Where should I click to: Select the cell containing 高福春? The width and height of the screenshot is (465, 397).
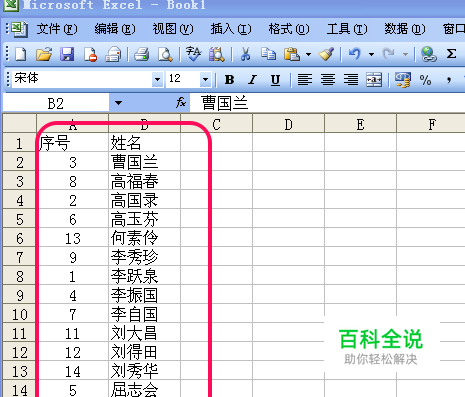(144, 181)
